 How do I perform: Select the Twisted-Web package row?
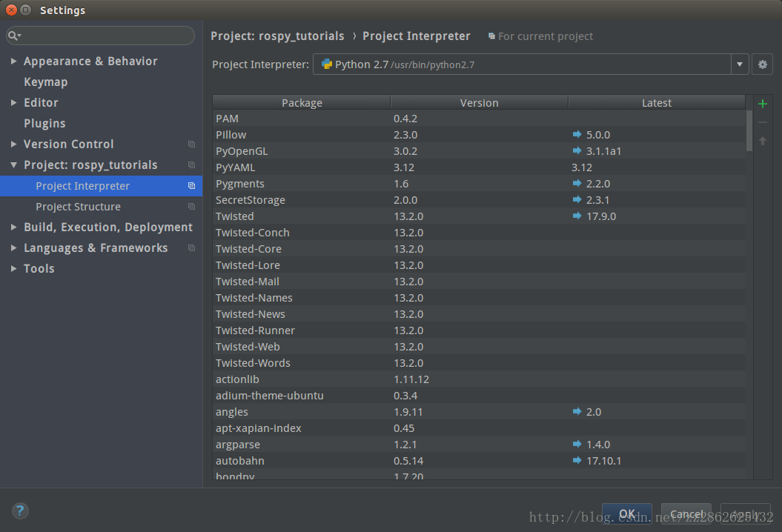480,347
